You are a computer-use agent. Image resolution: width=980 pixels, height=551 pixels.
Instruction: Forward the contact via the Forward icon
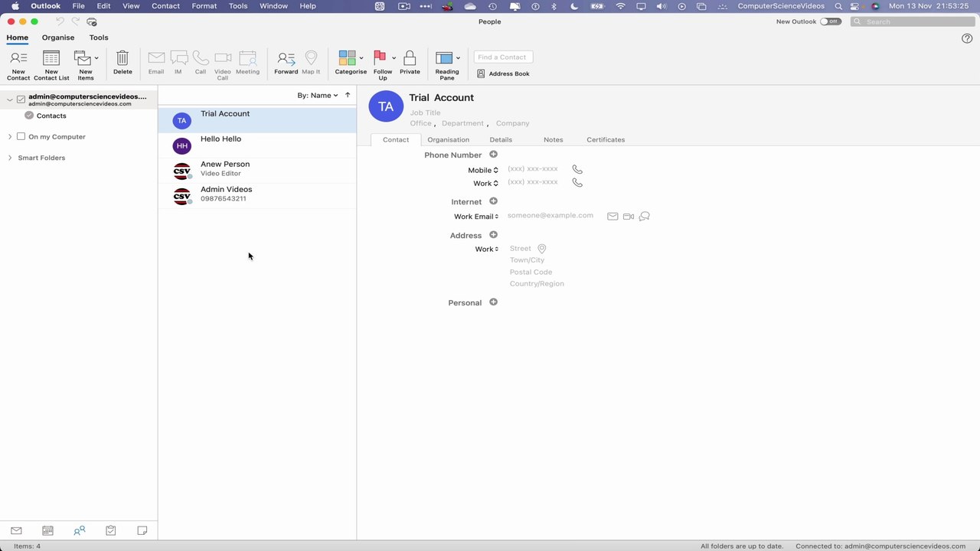point(286,58)
